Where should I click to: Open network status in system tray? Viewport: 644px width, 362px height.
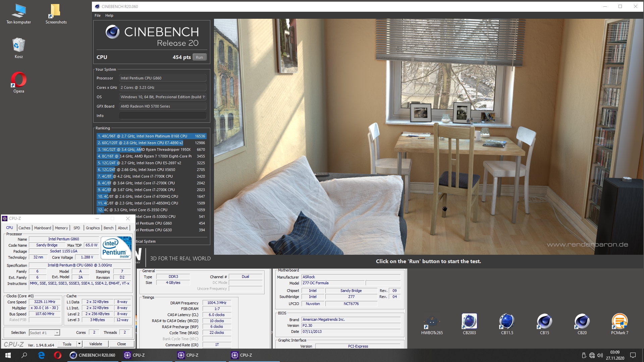[x=592, y=355]
